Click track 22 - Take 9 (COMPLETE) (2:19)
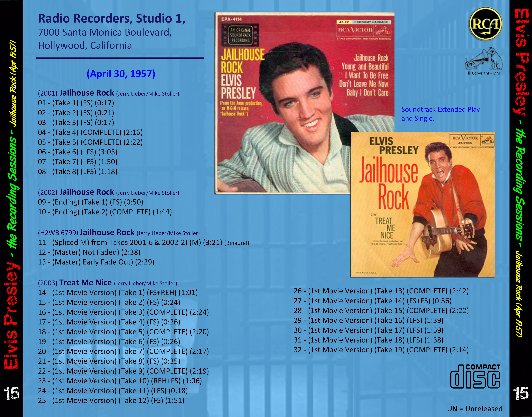Image resolution: width=532 pixels, height=417 pixels. tap(123, 371)
